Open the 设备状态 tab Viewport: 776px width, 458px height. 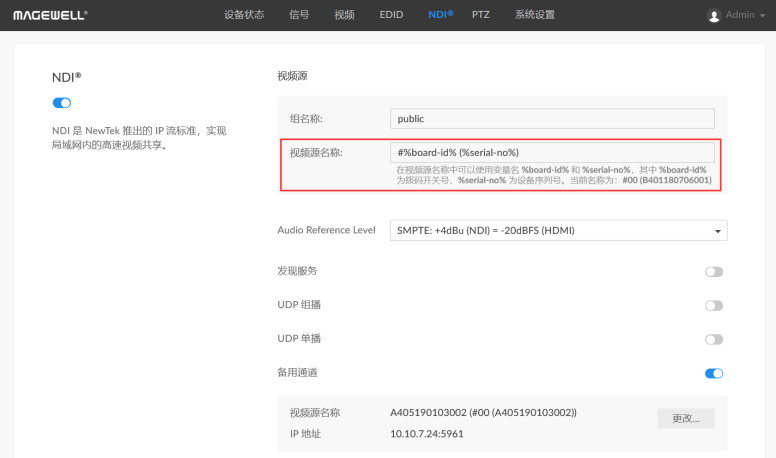(245, 15)
